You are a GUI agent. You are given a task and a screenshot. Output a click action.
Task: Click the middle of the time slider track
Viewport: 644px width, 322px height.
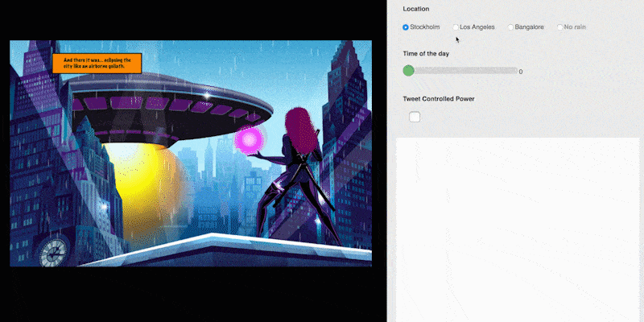coord(463,71)
